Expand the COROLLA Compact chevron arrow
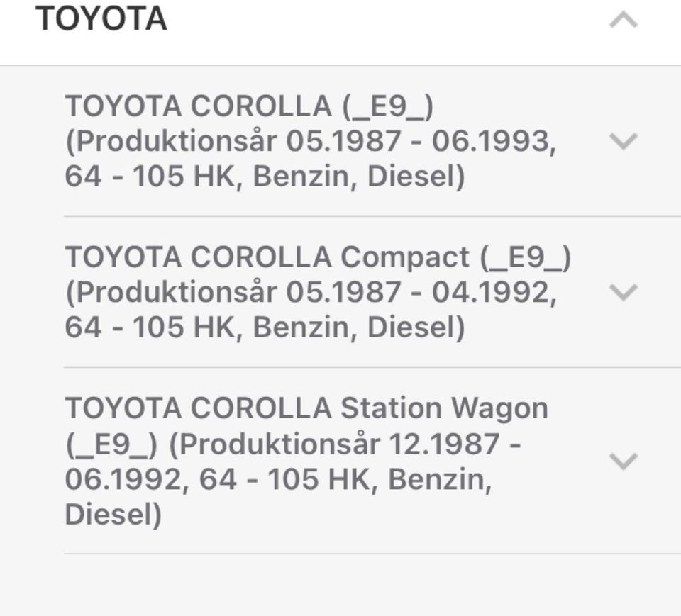 pos(624,291)
